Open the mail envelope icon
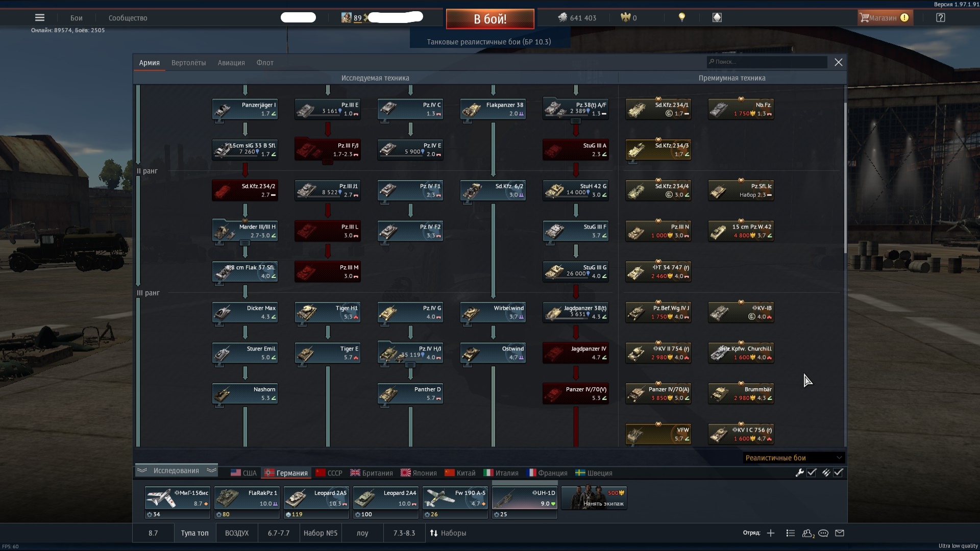This screenshot has height=551, width=980. click(x=840, y=533)
